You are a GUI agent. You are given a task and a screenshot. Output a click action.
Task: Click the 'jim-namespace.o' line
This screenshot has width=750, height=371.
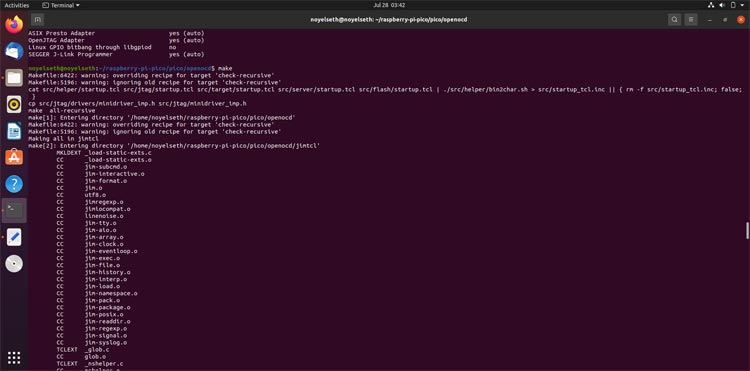pyautogui.click(x=97, y=294)
